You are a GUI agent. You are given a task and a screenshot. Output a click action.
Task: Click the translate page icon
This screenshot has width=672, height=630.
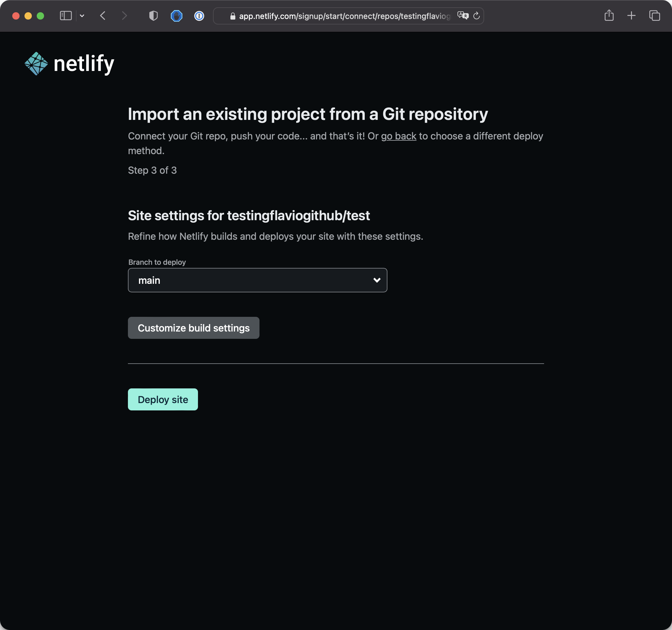(463, 16)
